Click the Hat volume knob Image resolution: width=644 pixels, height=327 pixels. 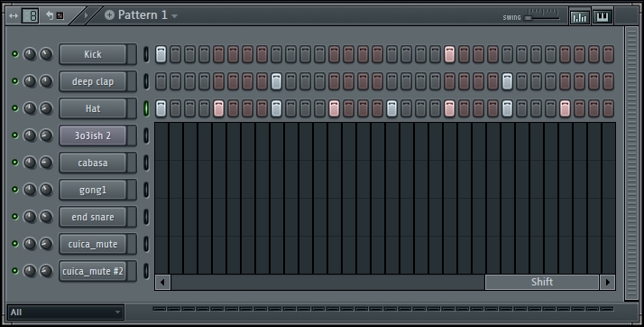point(46,108)
